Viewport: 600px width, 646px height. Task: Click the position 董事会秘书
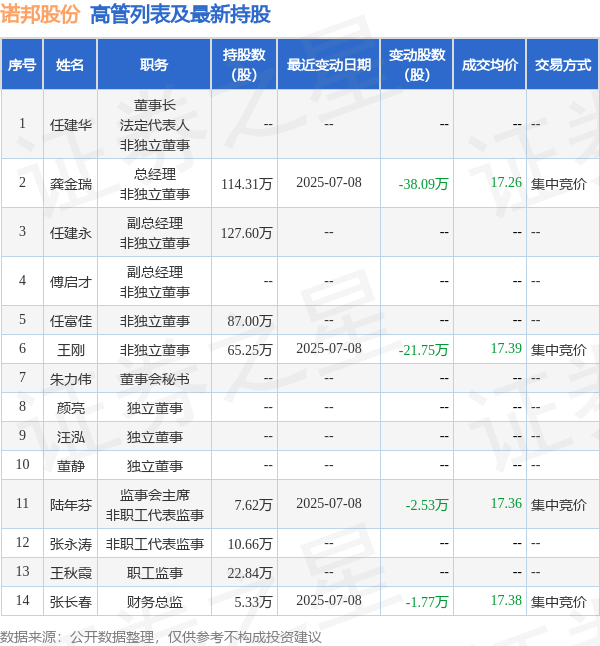click(155, 379)
